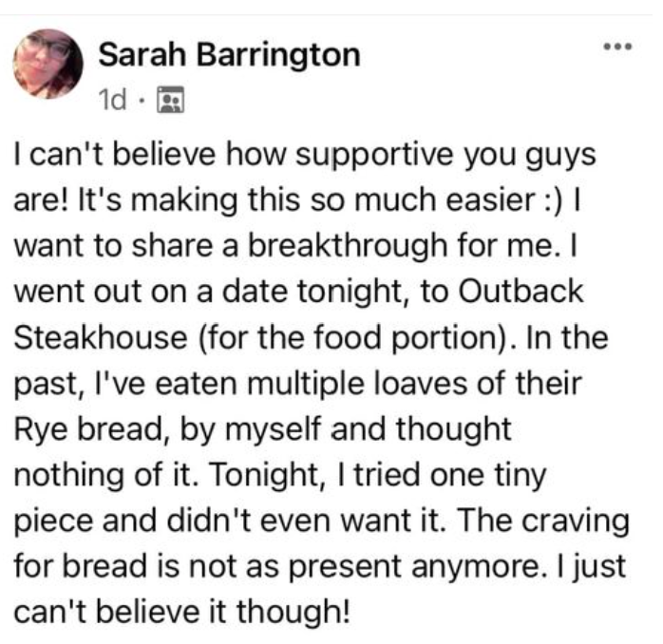Click the word supportive in first line
The width and height of the screenshot is (663, 644).
pos(374,155)
